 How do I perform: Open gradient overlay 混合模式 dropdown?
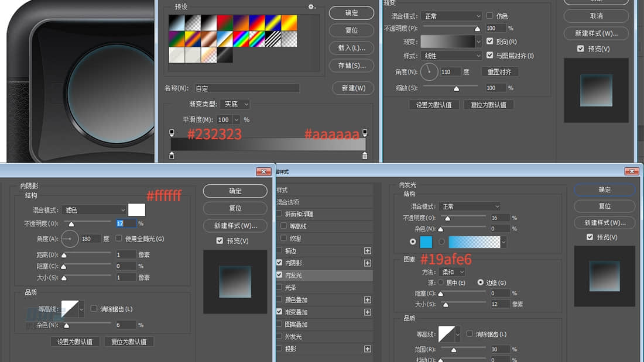point(451,16)
